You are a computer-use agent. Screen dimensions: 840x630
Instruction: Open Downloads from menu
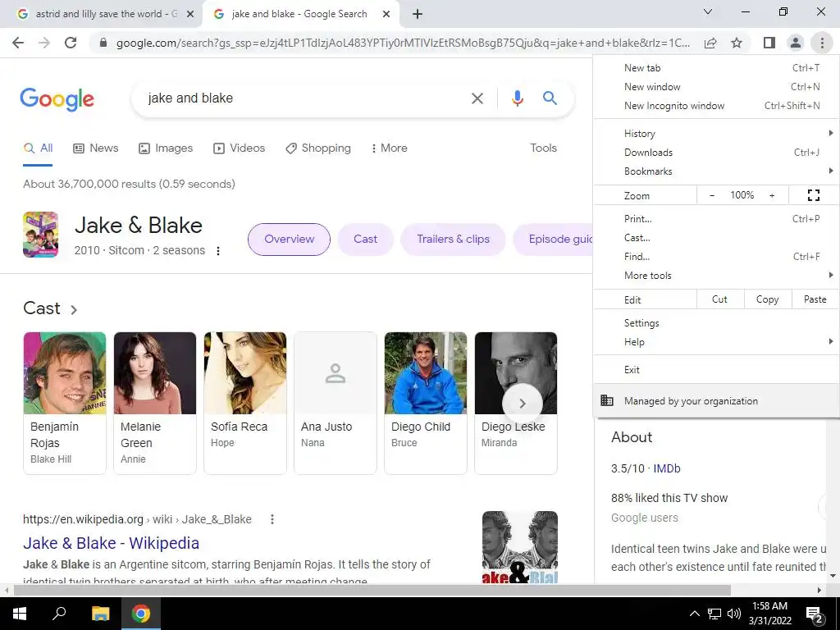pyautogui.click(x=715, y=152)
